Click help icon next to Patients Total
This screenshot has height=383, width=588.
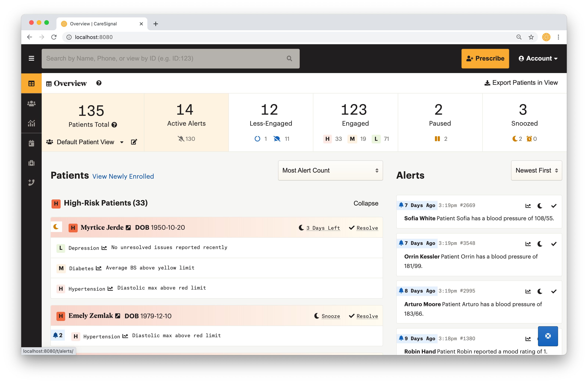click(114, 125)
